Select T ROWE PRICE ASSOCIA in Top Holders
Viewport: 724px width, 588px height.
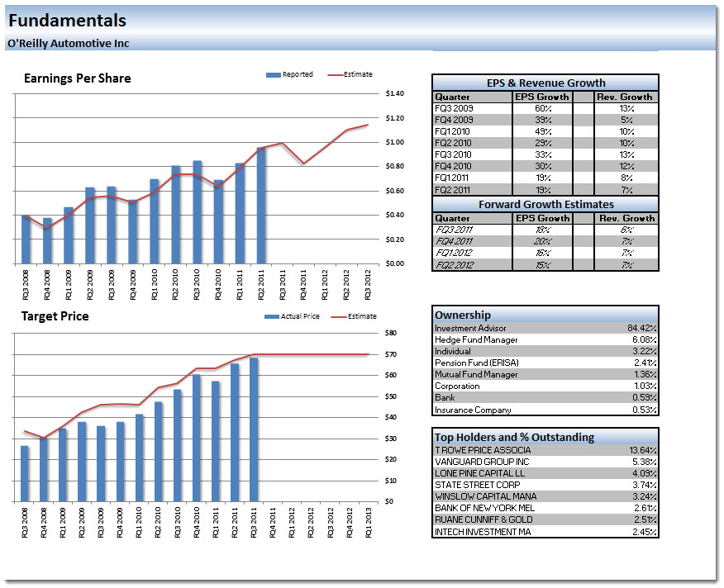pos(483,450)
